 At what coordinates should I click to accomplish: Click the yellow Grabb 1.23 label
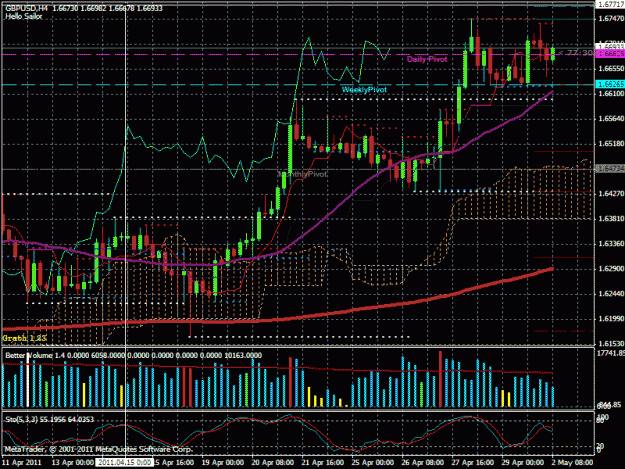pyautogui.click(x=24, y=338)
